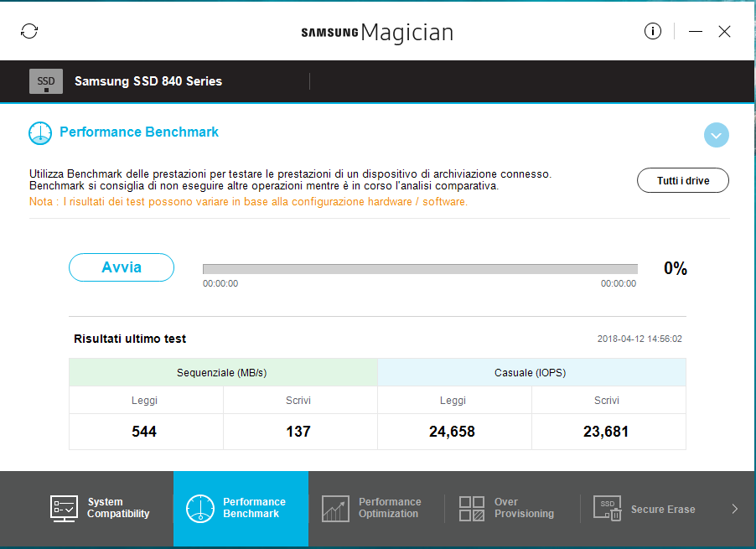Image resolution: width=756 pixels, height=549 pixels.
Task: Click the last test timestamp 2018-04-12 14:56:02
Action: coord(639,339)
